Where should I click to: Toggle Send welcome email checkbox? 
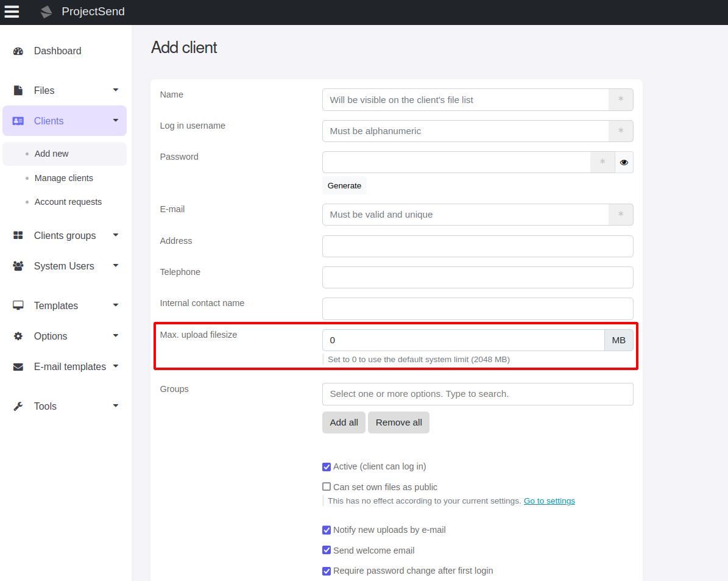(327, 551)
